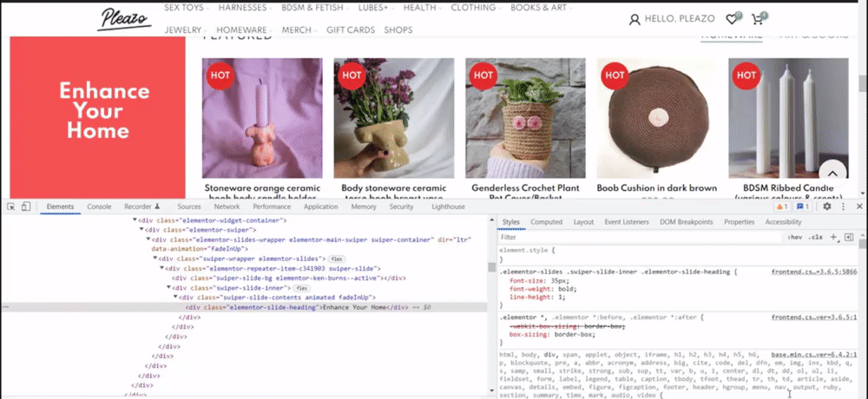Toggle the device toolbar icon
868x399 pixels.
pos(25,206)
